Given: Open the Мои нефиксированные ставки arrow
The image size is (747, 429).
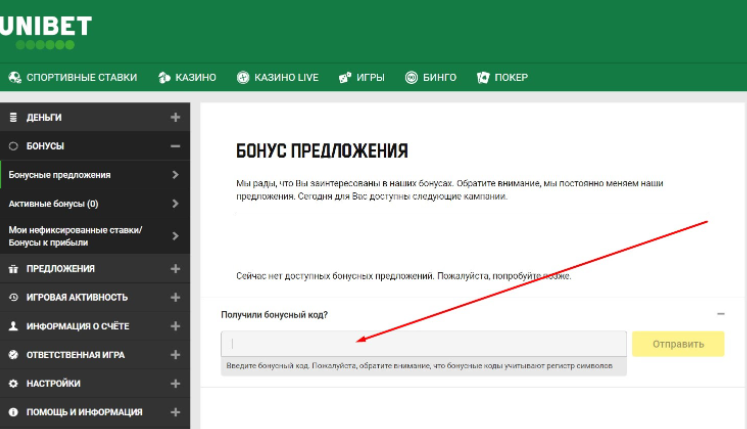Looking at the screenshot, I should click(x=175, y=236).
